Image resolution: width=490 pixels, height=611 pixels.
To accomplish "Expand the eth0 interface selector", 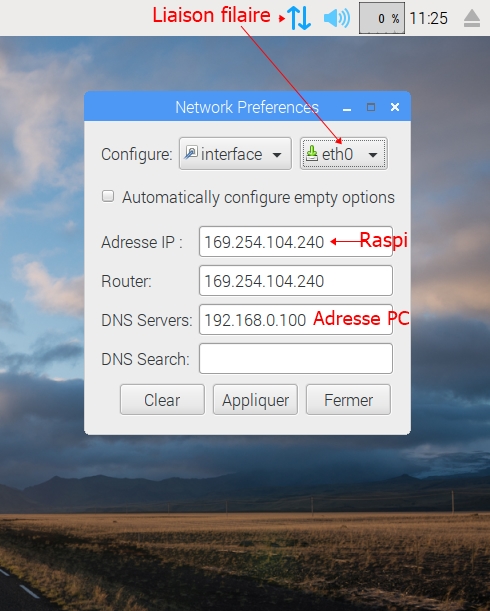I will point(343,154).
